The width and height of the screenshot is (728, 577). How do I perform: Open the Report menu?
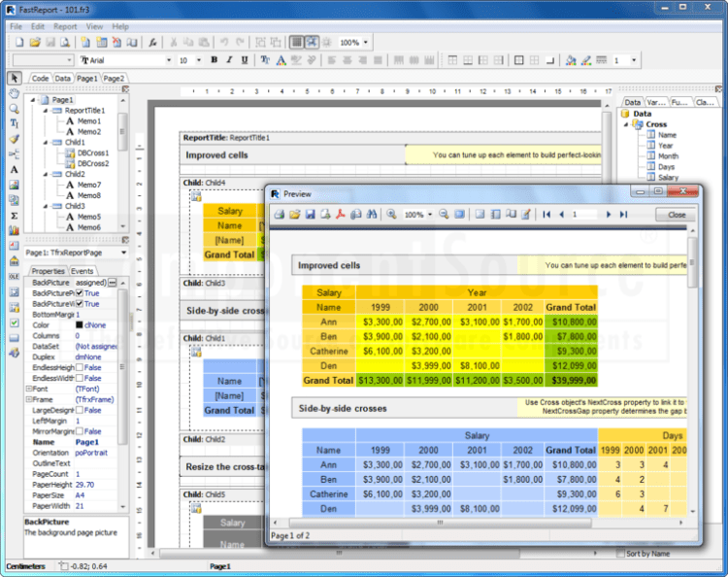[65, 26]
